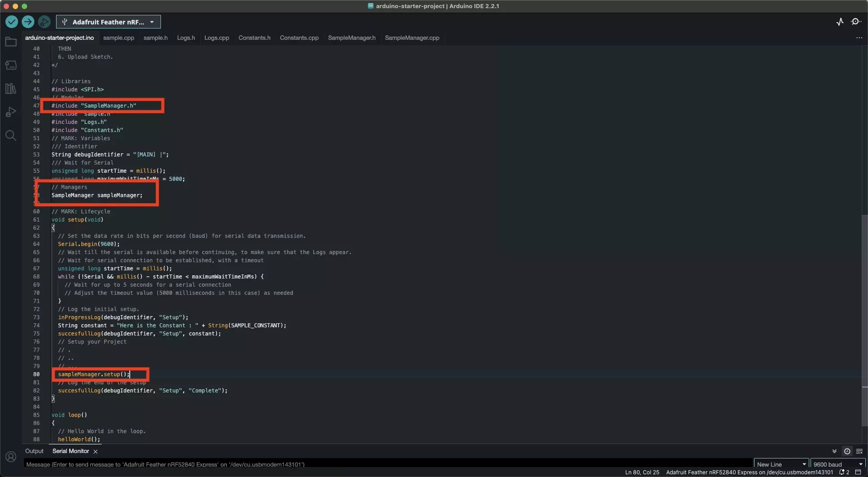The width and height of the screenshot is (868, 477).
Task: Open the Boards Manager panel
Action: pos(10,65)
